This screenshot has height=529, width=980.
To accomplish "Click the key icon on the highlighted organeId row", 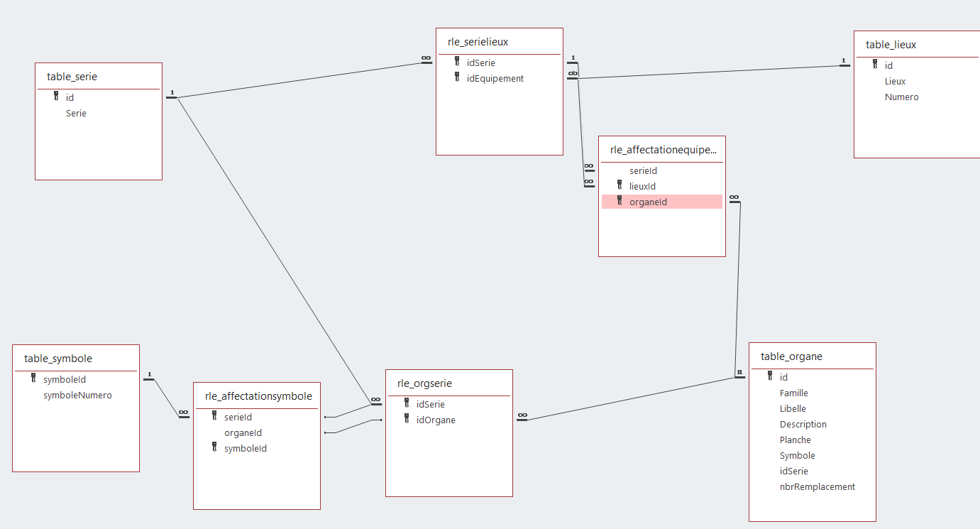I will [620, 201].
